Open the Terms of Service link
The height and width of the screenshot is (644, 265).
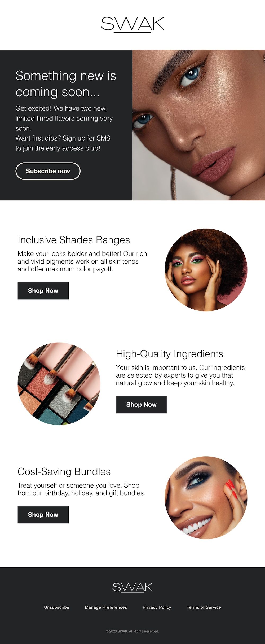pyautogui.click(x=204, y=607)
